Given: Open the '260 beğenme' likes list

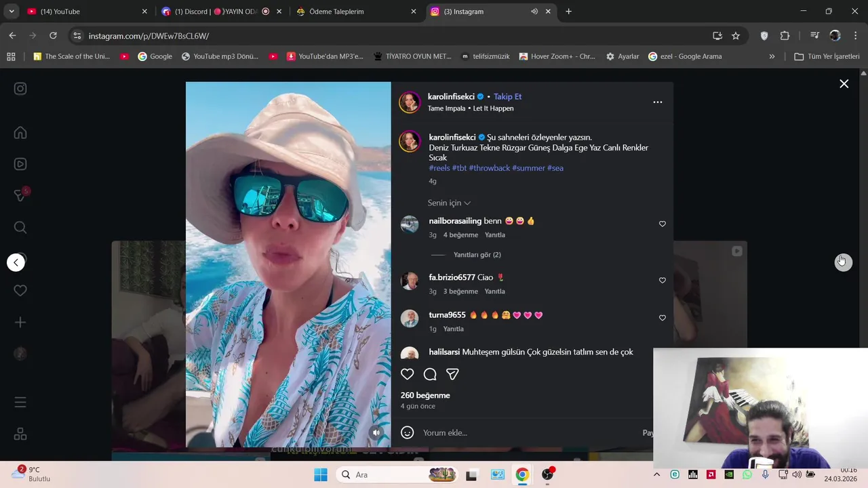Looking at the screenshot, I should tap(425, 395).
